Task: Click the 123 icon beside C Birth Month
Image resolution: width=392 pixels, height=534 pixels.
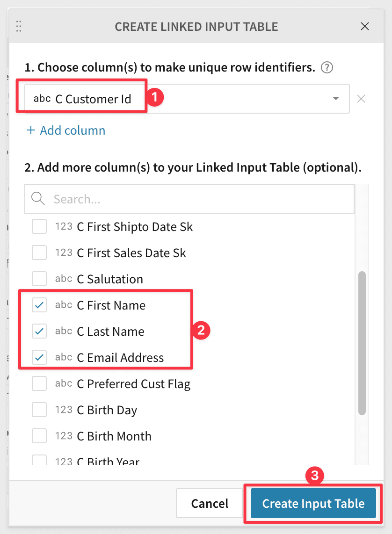Action: (63, 436)
